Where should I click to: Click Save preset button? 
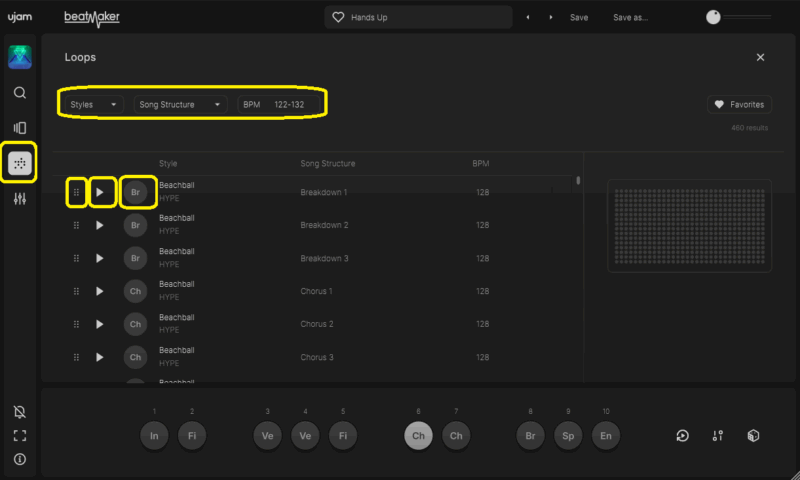coord(579,17)
